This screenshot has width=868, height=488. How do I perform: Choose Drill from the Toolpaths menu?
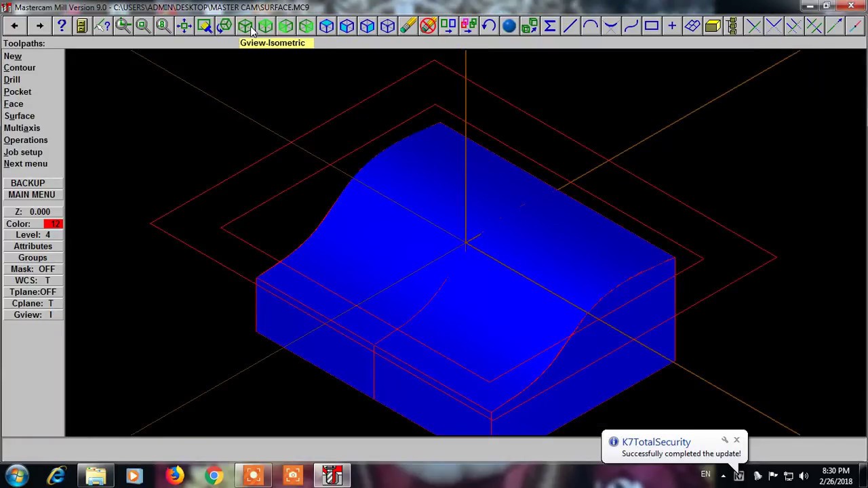[12, 80]
